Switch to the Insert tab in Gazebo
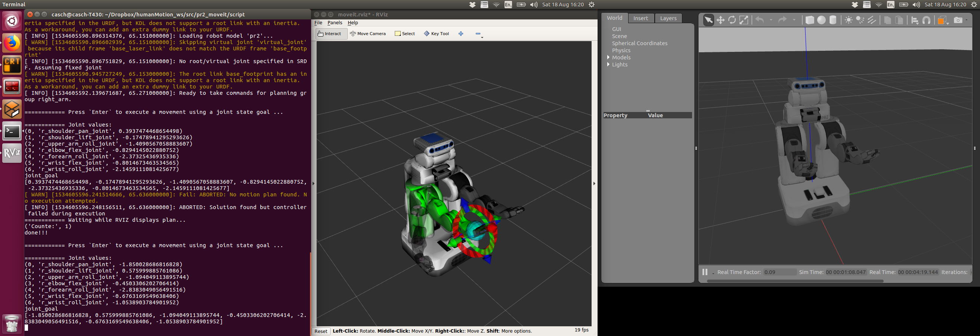 point(641,18)
